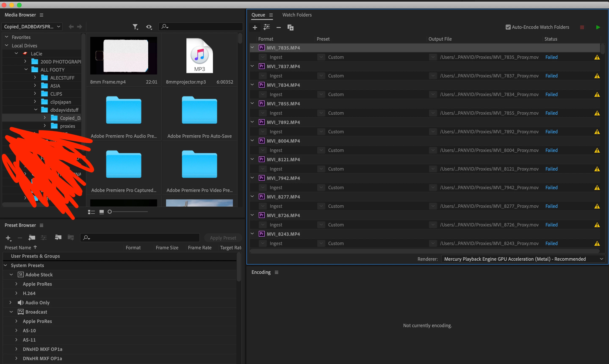The image size is (609, 364).
Task: Toggle Auto-Encode Watch Folders checkbox
Action: pyautogui.click(x=508, y=27)
